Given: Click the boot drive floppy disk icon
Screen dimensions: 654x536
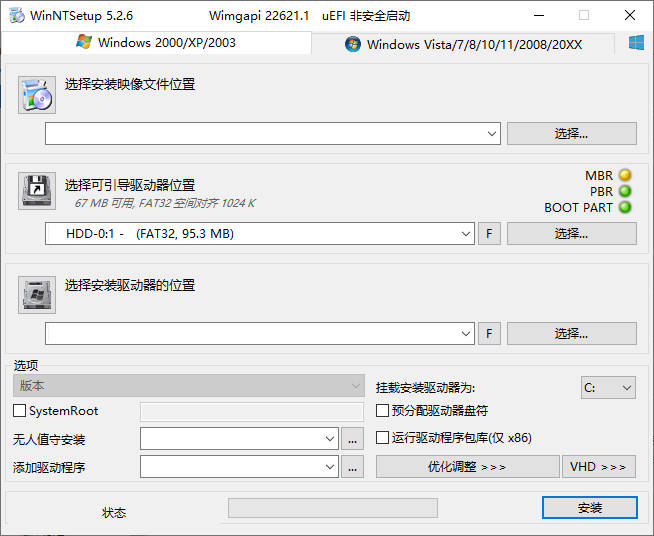Looking at the screenshot, I should [37, 191].
